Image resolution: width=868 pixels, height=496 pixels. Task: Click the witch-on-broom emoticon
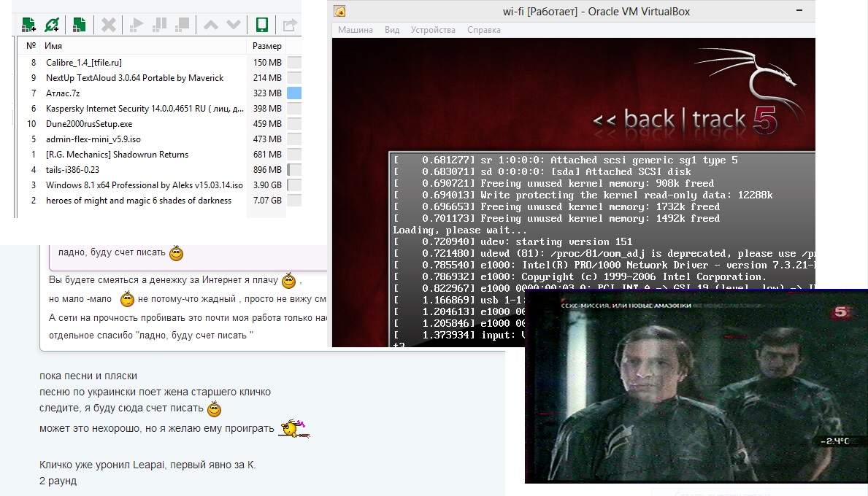click(x=294, y=429)
